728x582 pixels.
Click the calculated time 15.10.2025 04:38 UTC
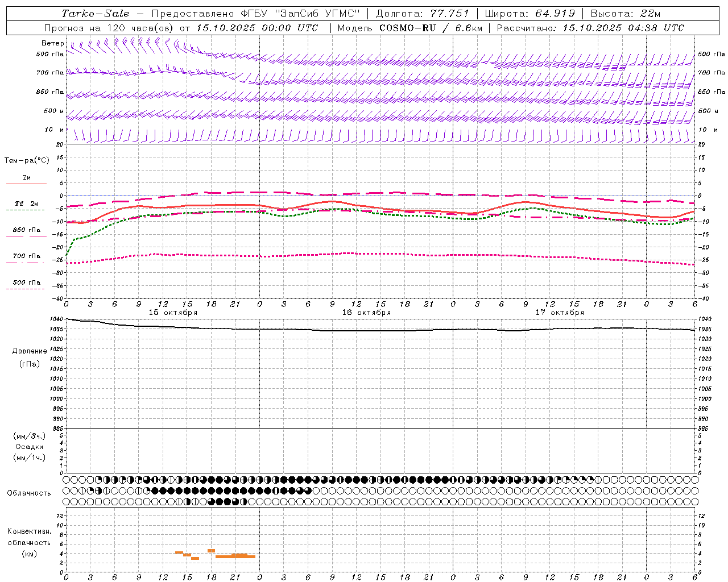point(623,28)
